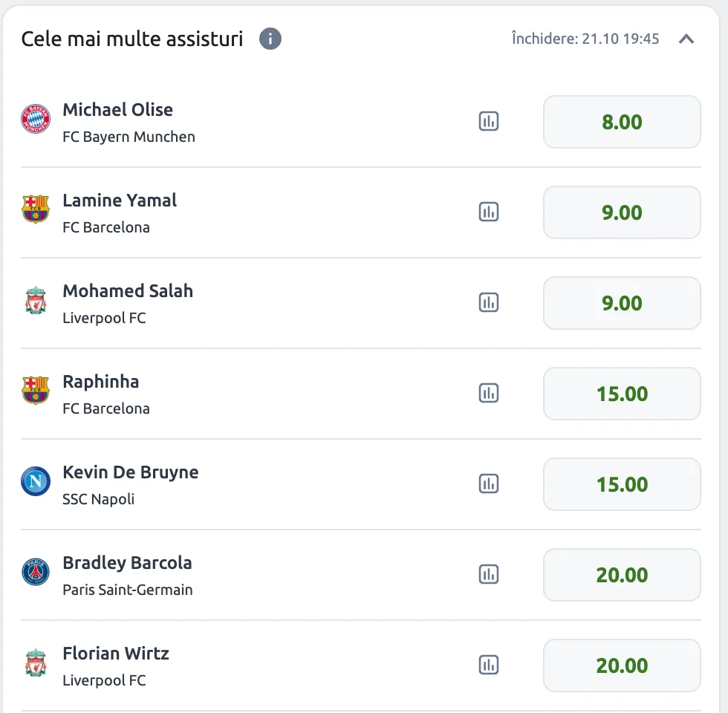Viewport: 728px width, 713px height.
Task: Click the SSC Napoli club crest
Action: point(36,481)
